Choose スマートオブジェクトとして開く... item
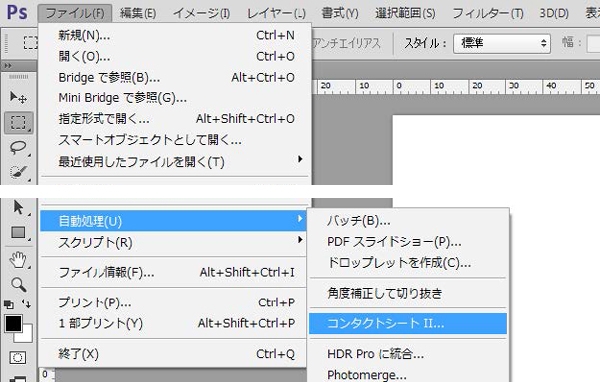Image resolution: width=600 pixels, height=382 pixels. (x=176, y=140)
